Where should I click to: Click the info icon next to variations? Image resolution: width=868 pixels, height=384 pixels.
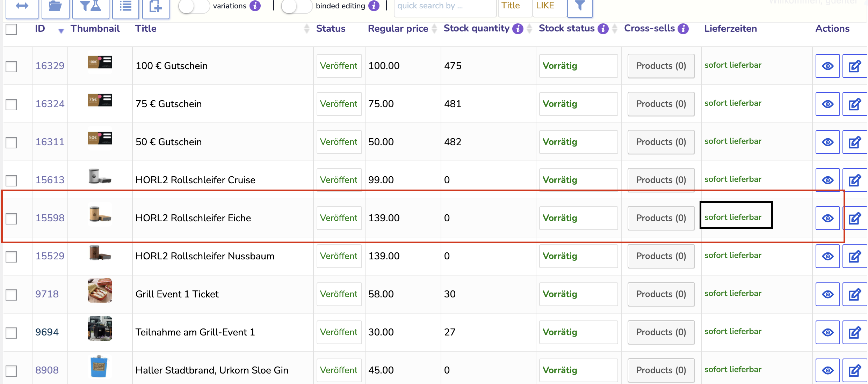255,6
